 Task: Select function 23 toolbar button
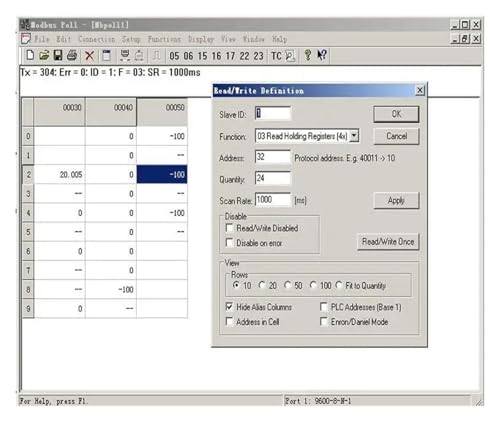click(258, 56)
